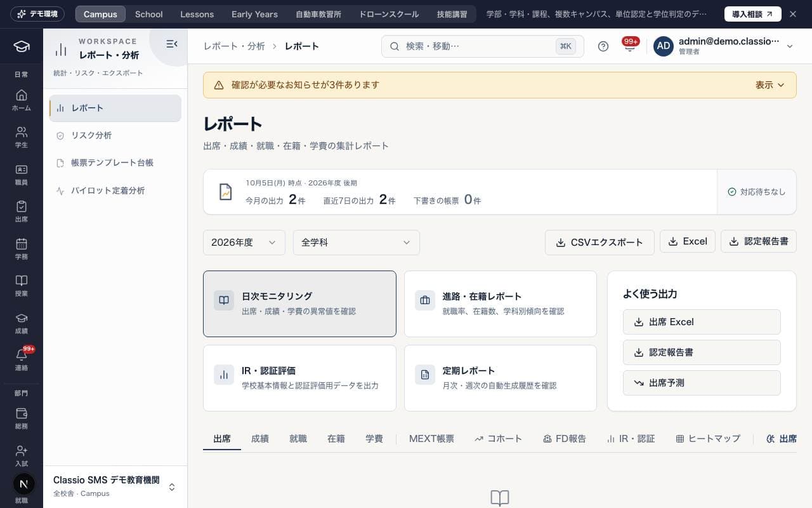812x508 pixels.
Task: Open the 進路・在籍レポート card
Action: tap(501, 304)
